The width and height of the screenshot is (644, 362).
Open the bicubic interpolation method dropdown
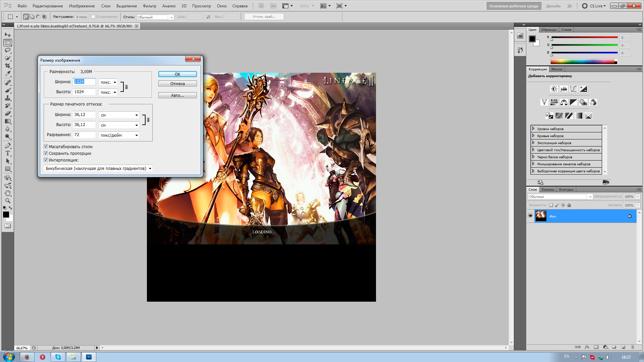[98, 168]
